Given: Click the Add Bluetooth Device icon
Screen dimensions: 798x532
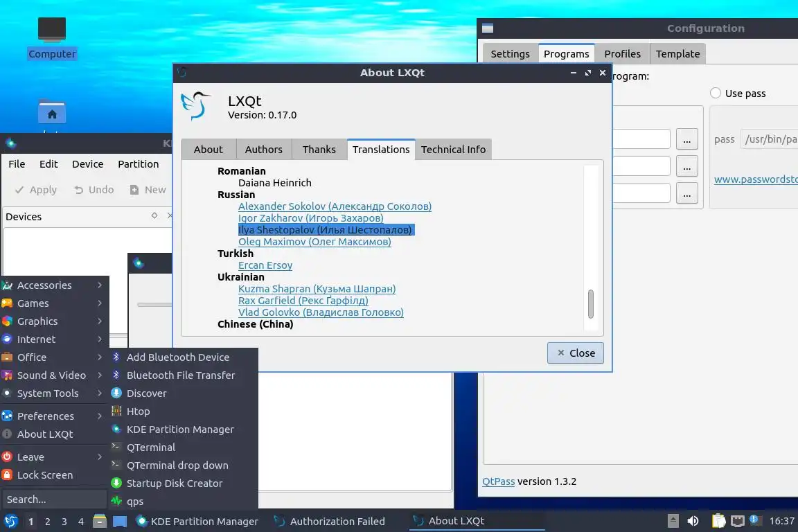Looking at the screenshot, I should tap(116, 357).
